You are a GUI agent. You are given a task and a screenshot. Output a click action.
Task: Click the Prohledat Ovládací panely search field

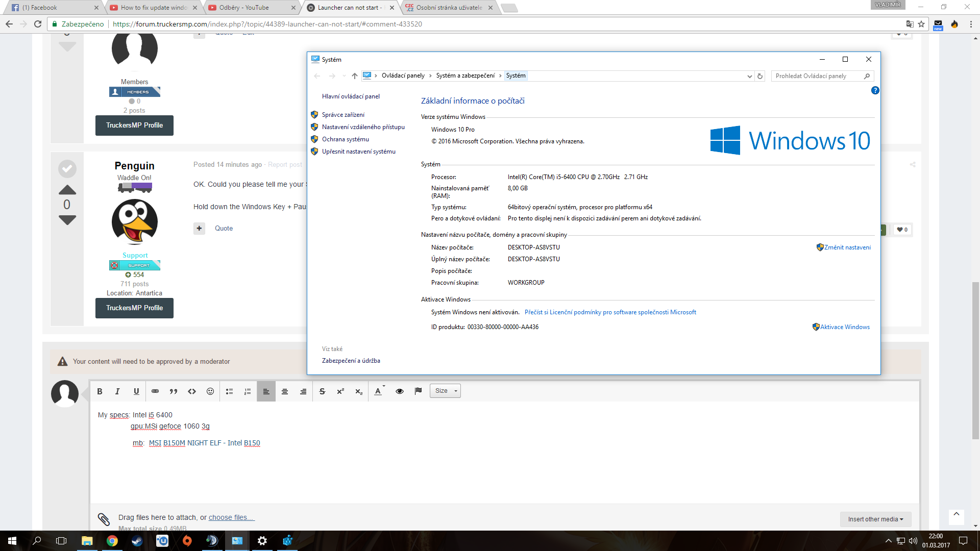click(x=817, y=76)
